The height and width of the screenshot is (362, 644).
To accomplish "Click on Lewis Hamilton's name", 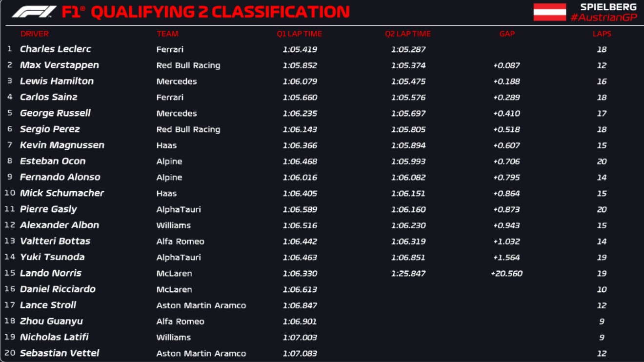I will point(57,81).
